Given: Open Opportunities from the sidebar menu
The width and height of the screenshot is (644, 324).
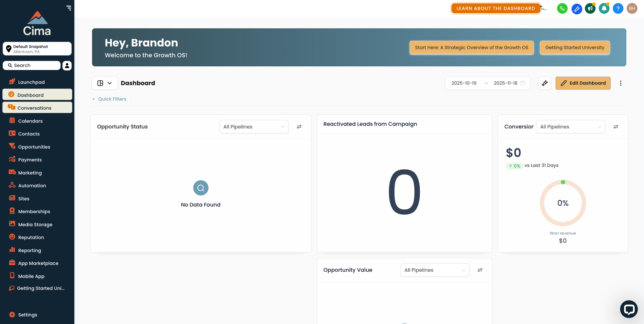Looking at the screenshot, I should coord(34,147).
